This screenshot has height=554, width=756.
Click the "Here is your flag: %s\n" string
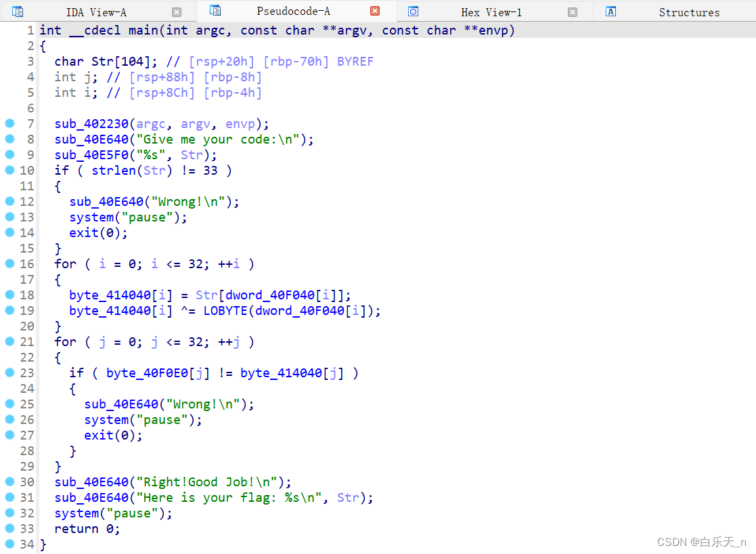[x=229, y=498]
